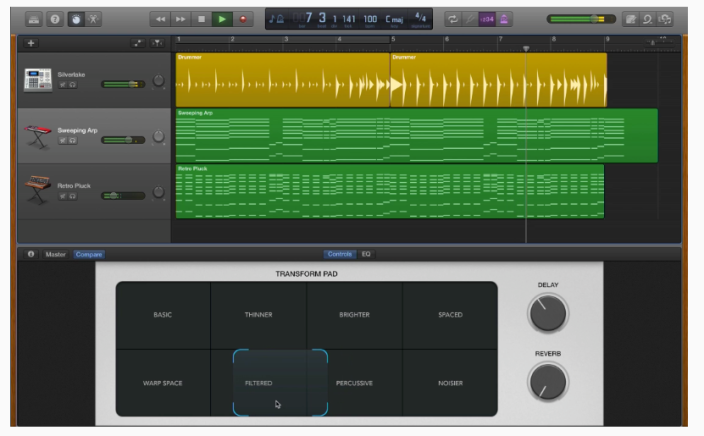Open the 4/4 time signature menu

[x=421, y=19]
